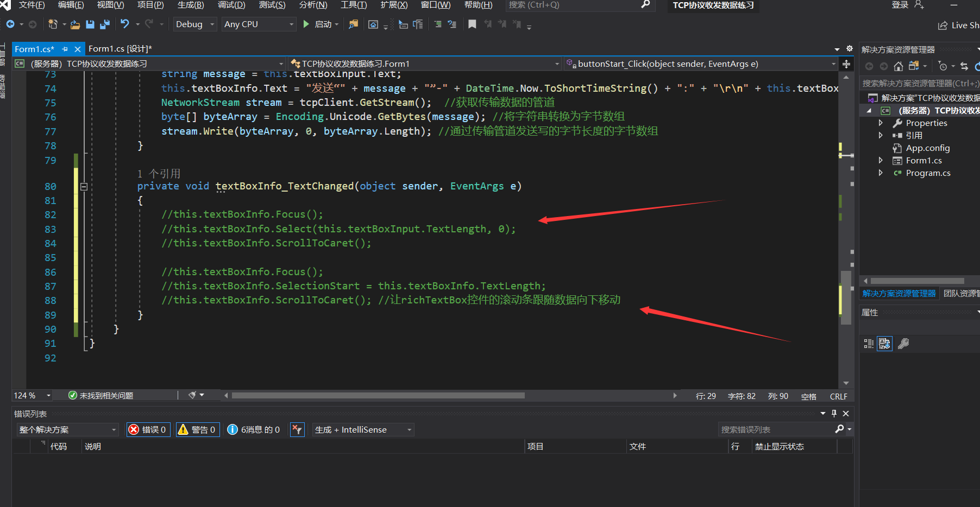Focus the 搜索错误列表 search field
The width and height of the screenshot is (980, 507).
(x=777, y=430)
